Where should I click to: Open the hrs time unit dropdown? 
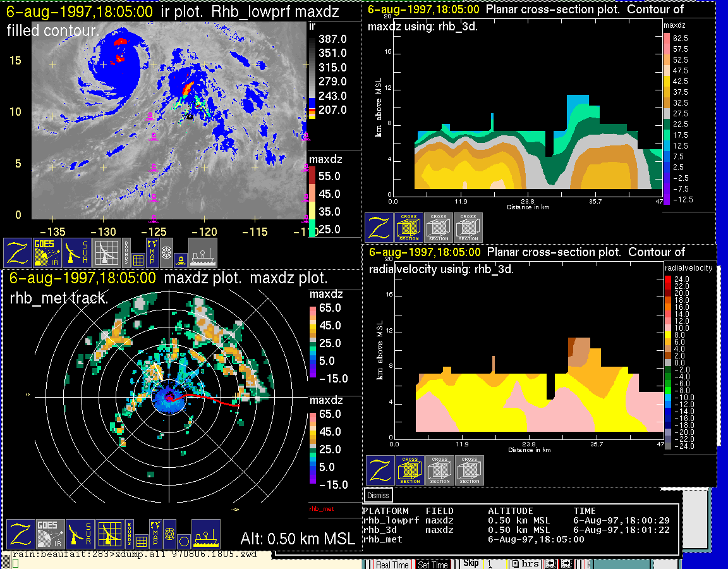pos(525,563)
